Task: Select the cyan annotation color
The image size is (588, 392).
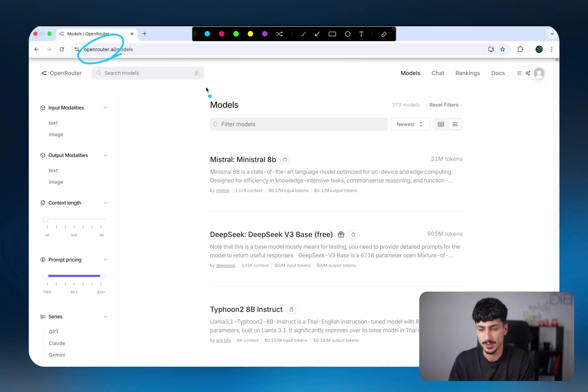Action: pos(207,34)
